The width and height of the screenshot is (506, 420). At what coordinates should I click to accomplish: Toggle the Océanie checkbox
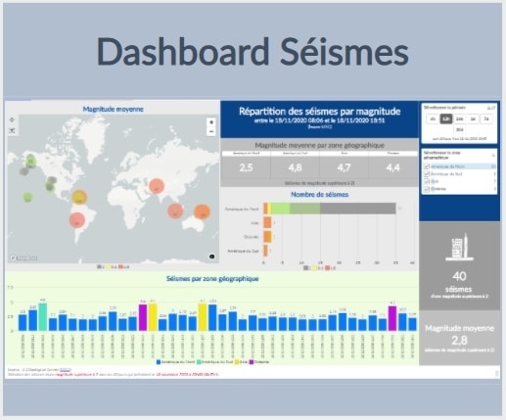[427, 189]
